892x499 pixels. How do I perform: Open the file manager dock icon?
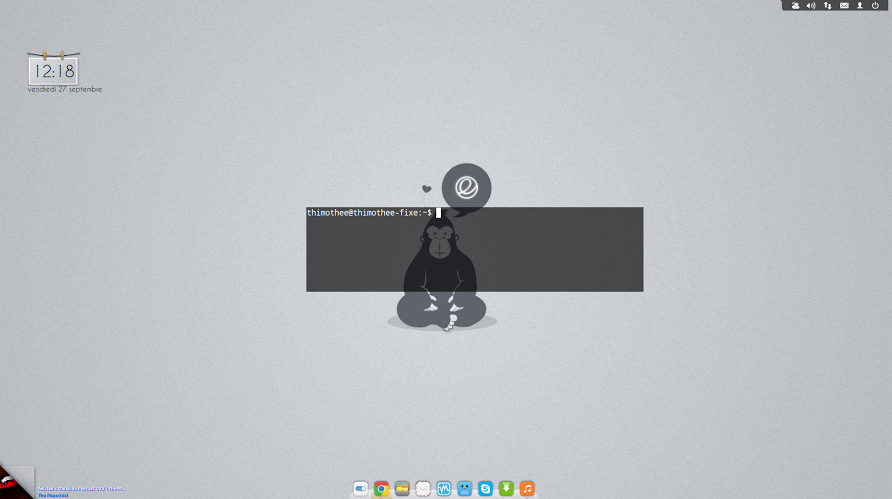click(x=402, y=489)
